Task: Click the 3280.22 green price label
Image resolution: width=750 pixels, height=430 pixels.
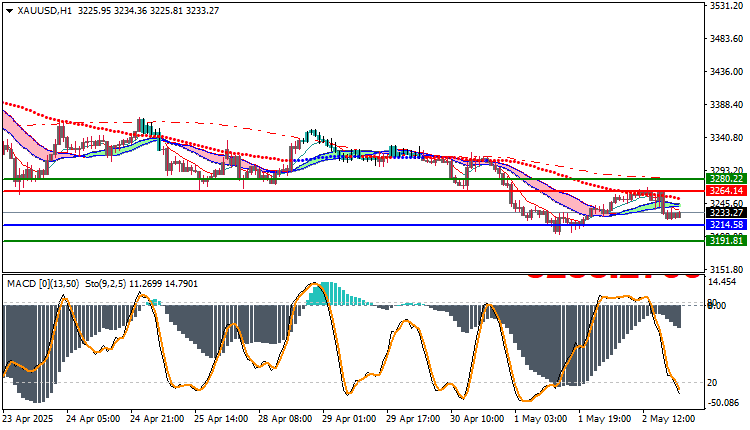Action: click(x=727, y=179)
